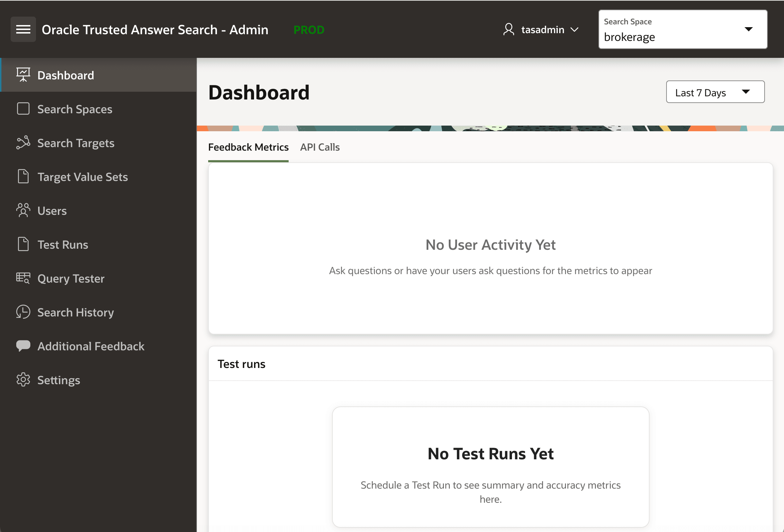The height and width of the screenshot is (532, 784).
Task: Open Target Value Sets via its document icon
Action: pos(23,176)
